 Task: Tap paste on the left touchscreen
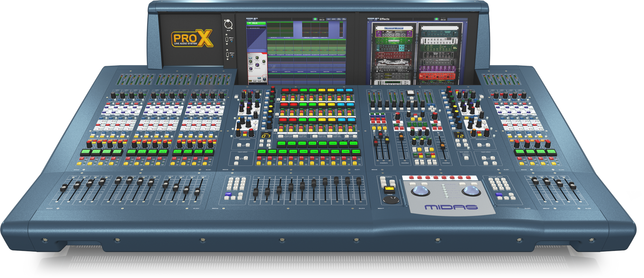(x=334, y=19)
